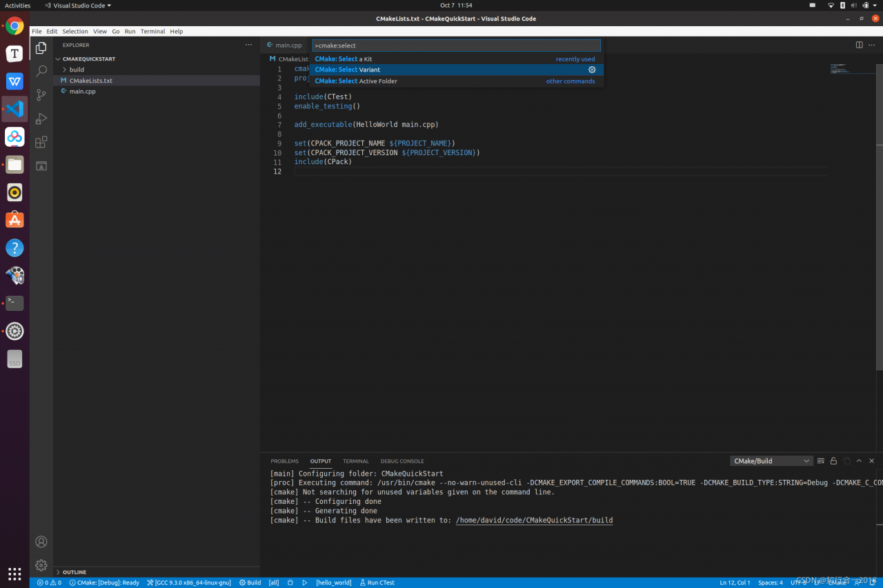This screenshot has width=883, height=588.
Task: Open Typora from the dock
Action: [x=14, y=54]
